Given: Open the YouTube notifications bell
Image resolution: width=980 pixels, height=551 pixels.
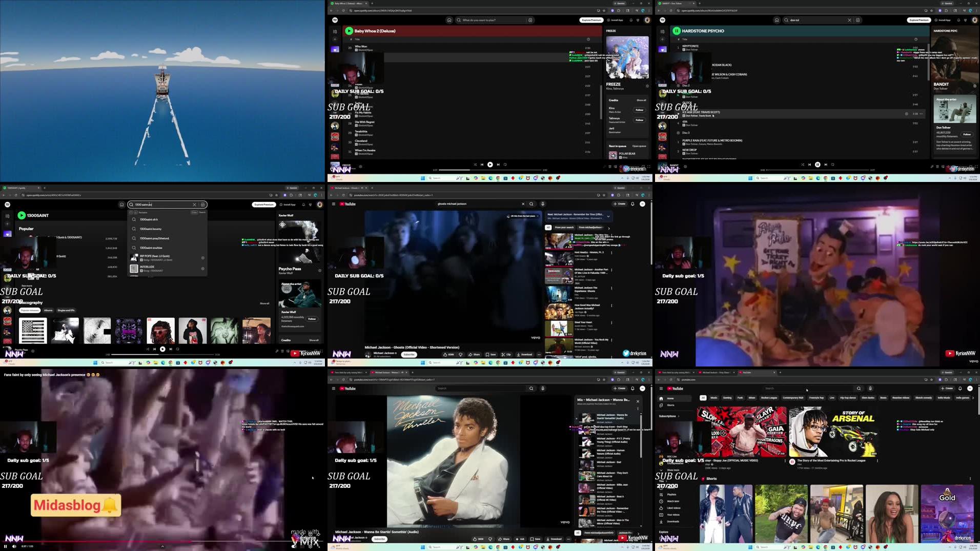Looking at the screenshot, I should [x=631, y=203].
